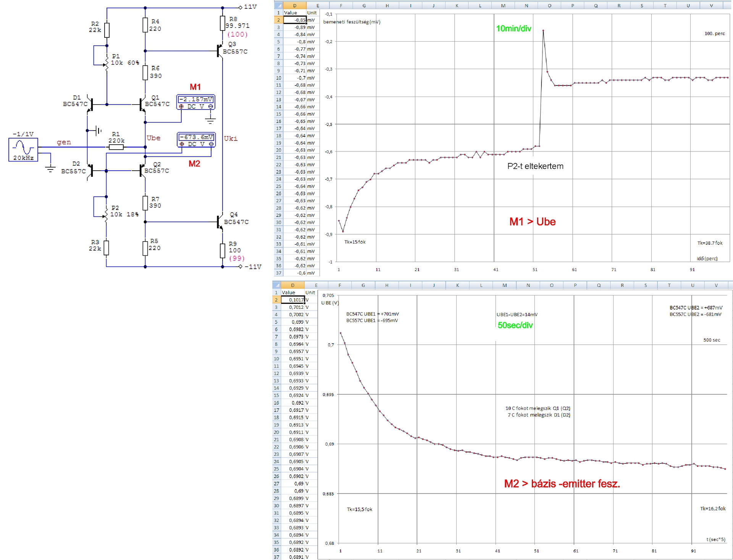Click the Q4 BC547C transistor symbol

coord(220,221)
